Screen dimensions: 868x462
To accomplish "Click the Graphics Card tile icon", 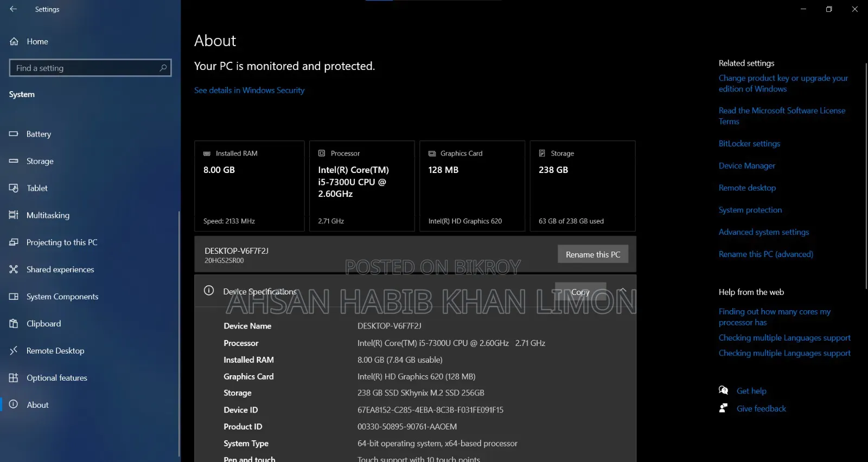I will [432, 153].
